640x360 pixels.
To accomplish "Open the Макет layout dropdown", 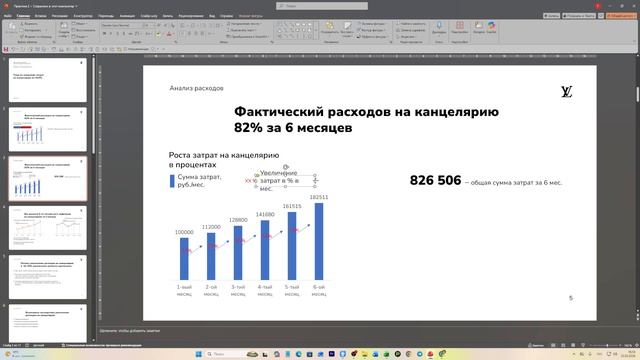I will tap(80, 24).
